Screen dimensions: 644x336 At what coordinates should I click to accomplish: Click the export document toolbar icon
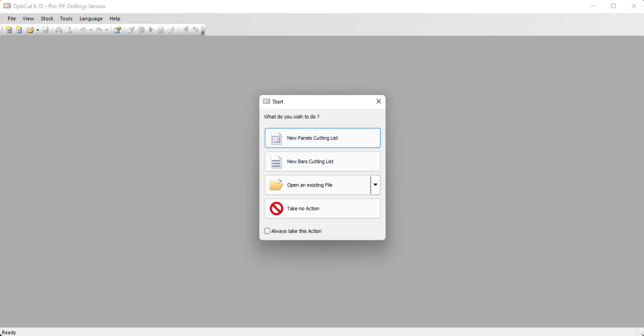click(x=171, y=30)
